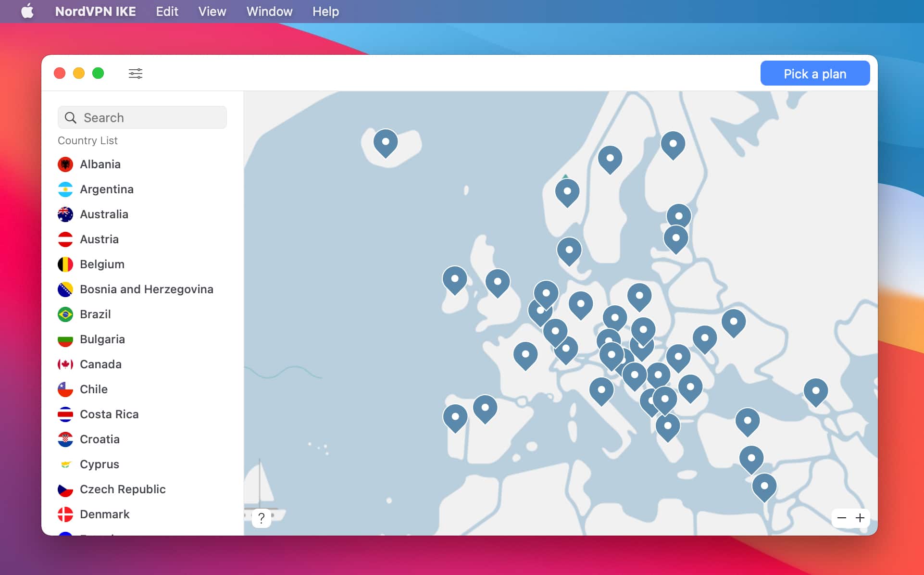The image size is (924, 575).
Task: Connect to Canada from the country list
Action: point(100,364)
